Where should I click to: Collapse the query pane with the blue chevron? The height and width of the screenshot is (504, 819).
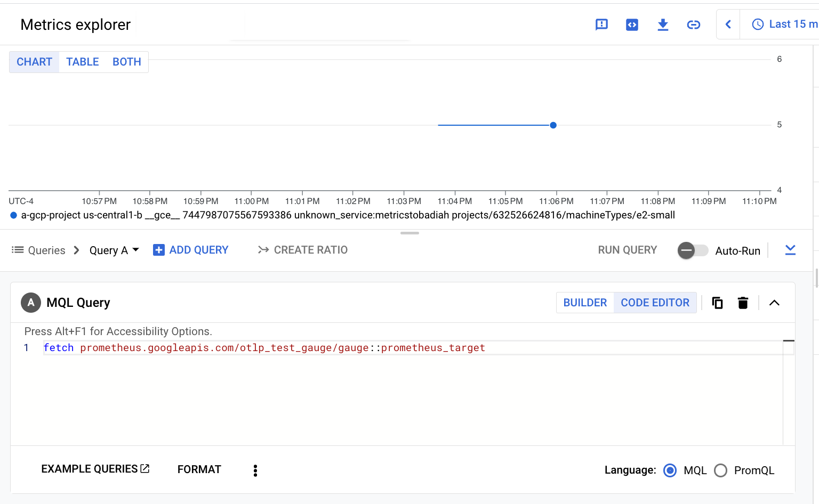coord(790,250)
